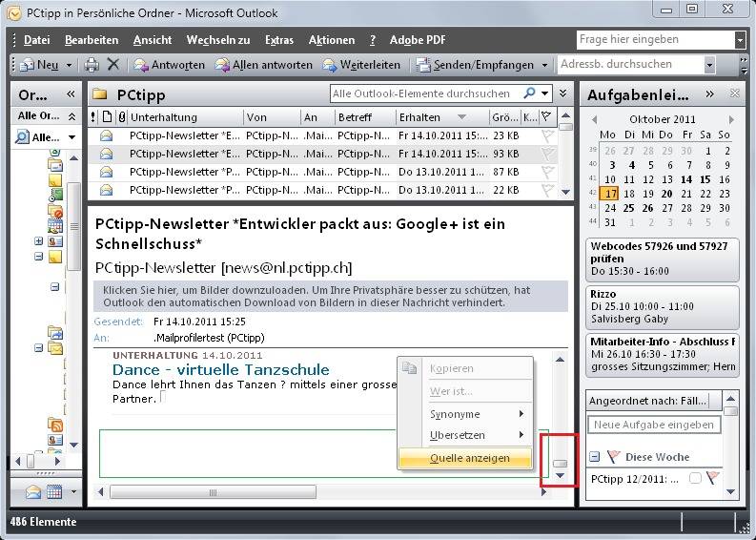
Task: Open the Aktionen menu
Action: tap(332, 40)
